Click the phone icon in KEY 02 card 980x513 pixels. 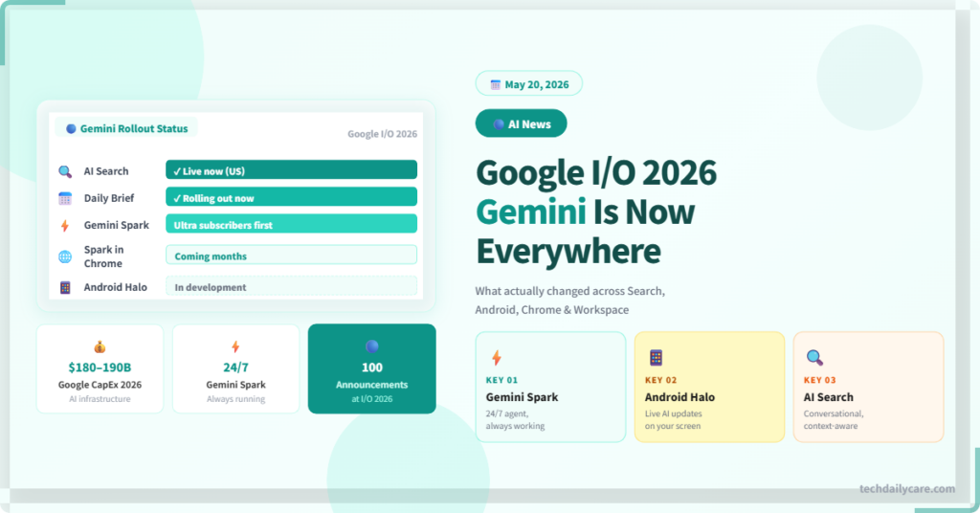click(656, 357)
